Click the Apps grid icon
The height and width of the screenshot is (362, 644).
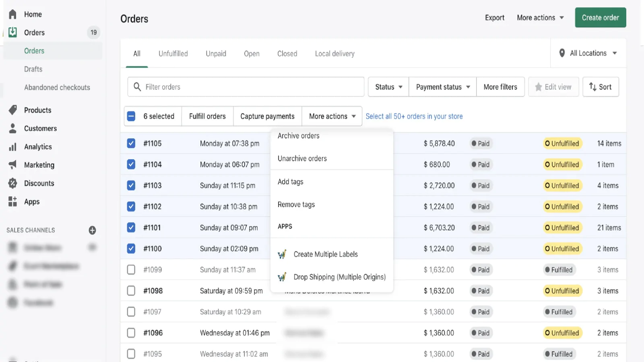pos(12,202)
